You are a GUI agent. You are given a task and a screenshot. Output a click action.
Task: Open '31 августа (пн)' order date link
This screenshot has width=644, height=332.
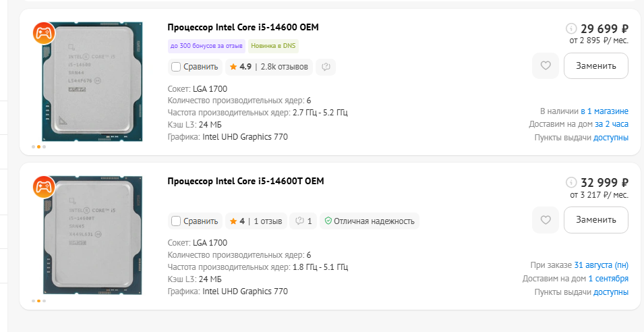(x=602, y=265)
